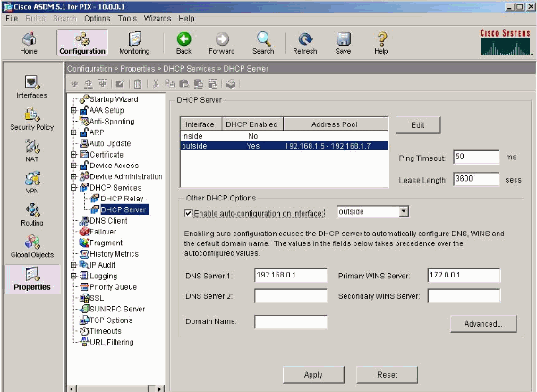The height and width of the screenshot is (392, 537).
Task: Select Anti-Spoofing tree item
Action: pos(112,122)
